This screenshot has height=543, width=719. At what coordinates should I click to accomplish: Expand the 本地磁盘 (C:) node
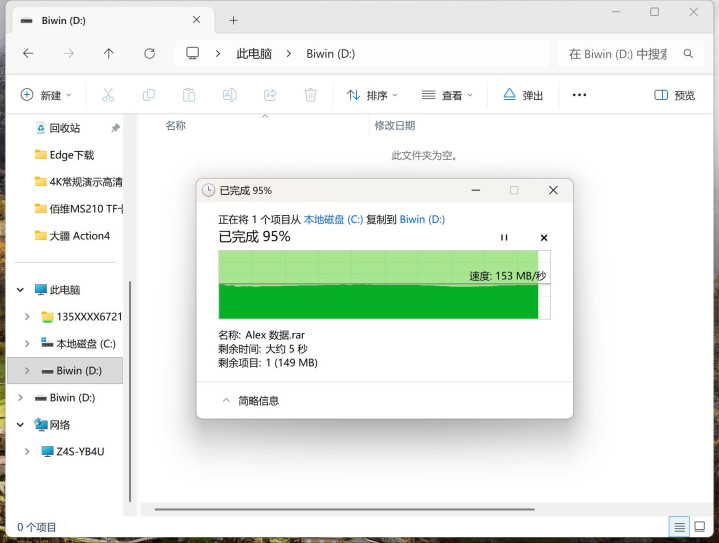pos(27,344)
